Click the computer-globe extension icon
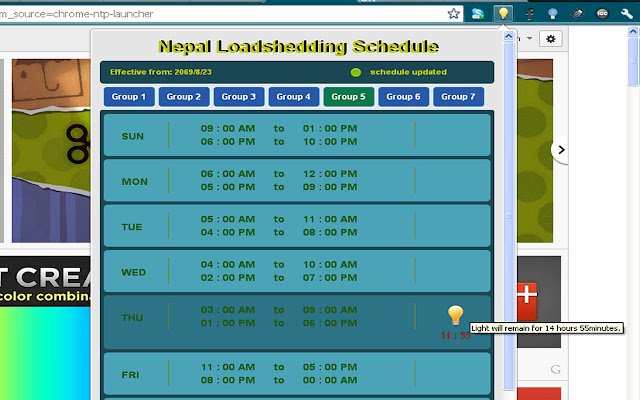 478,14
